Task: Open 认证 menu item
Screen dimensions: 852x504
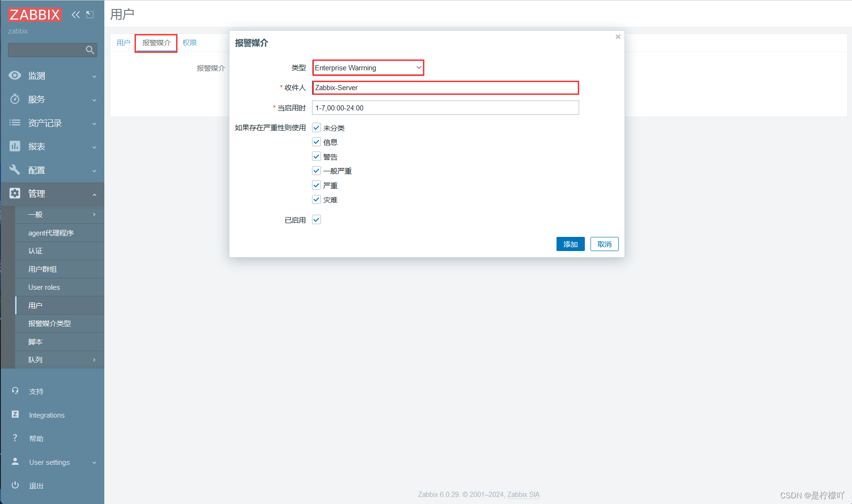Action: point(59,251)
